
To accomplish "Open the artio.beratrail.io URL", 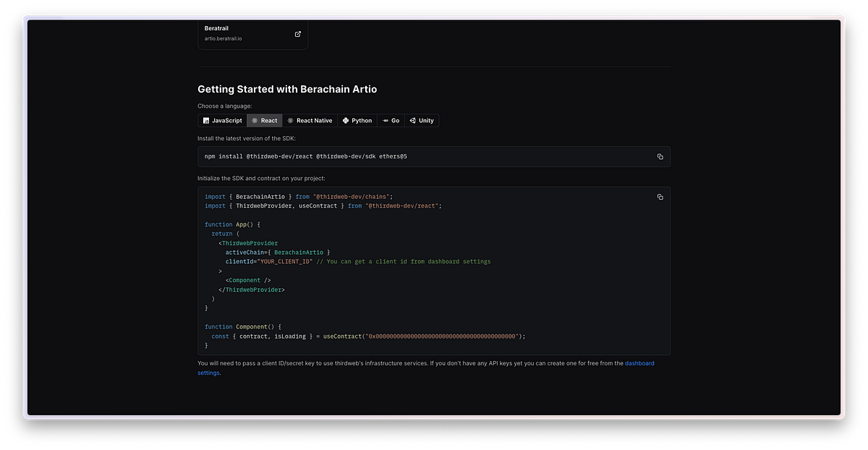I will pyautogui.click(x=224, y=38).
